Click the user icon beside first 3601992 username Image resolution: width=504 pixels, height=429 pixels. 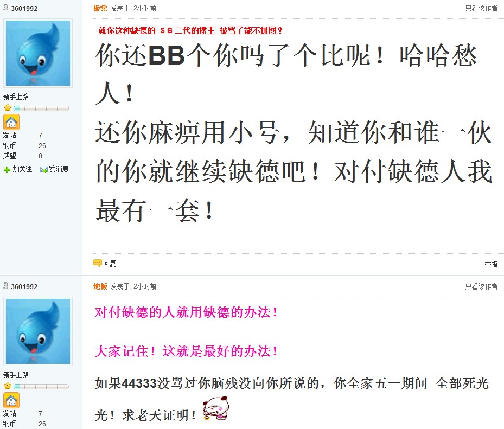[x=6, y=7]
